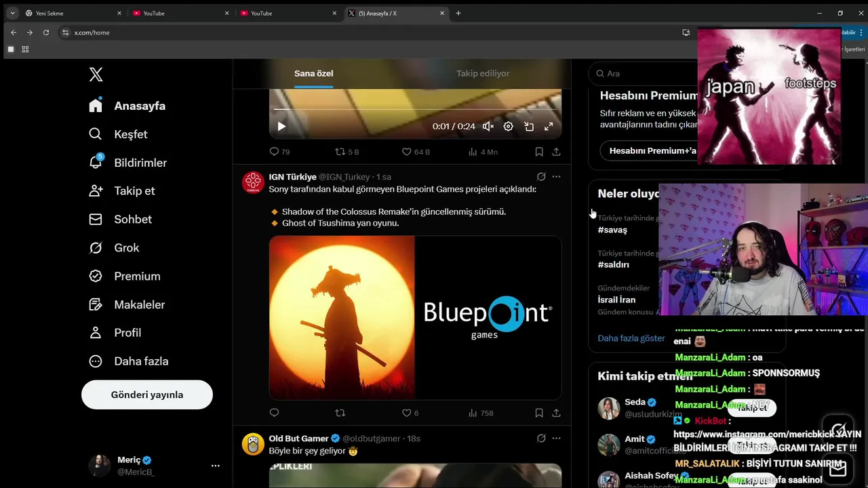Click the Ara search field

(x=644, y=73)
